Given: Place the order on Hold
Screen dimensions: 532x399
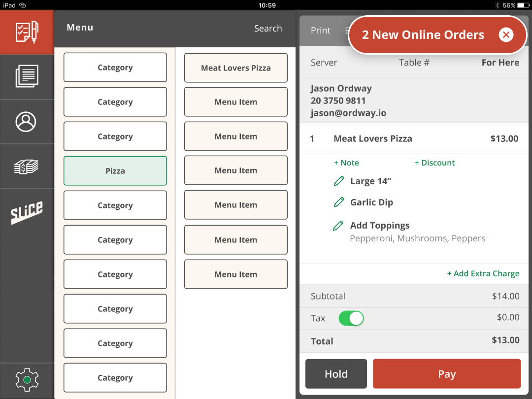Looking at the screenshot, I should point(336,373).
